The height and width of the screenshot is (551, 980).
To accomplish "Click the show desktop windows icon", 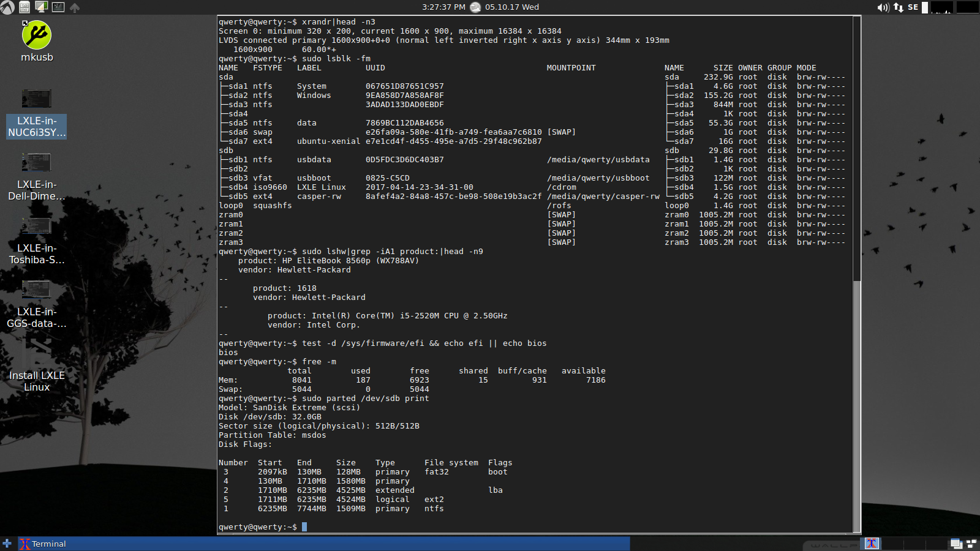I will (956, 544).
